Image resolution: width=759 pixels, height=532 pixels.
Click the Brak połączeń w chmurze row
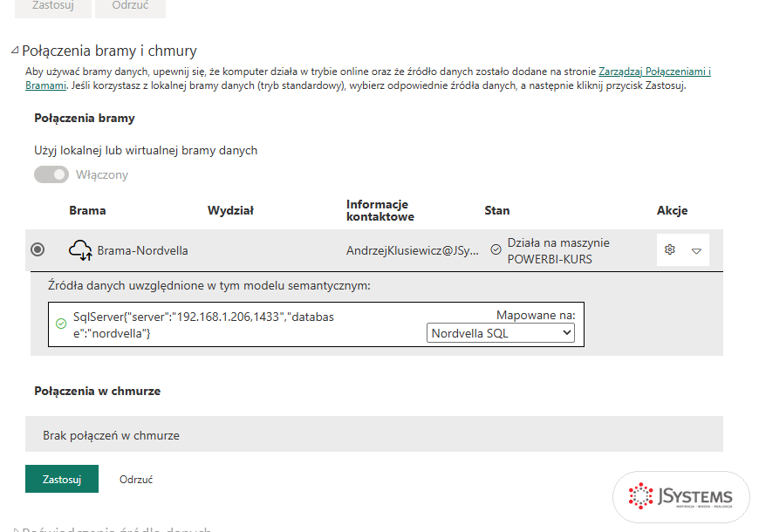pyautogui.click(x=374, y=434)
